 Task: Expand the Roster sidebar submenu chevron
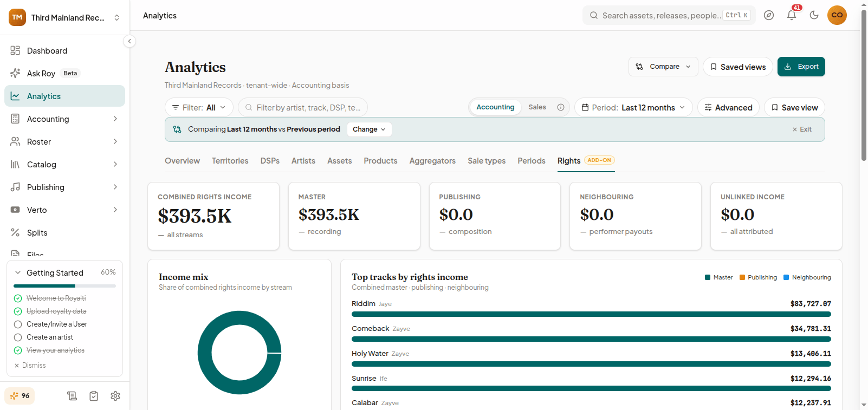(115, 141)
